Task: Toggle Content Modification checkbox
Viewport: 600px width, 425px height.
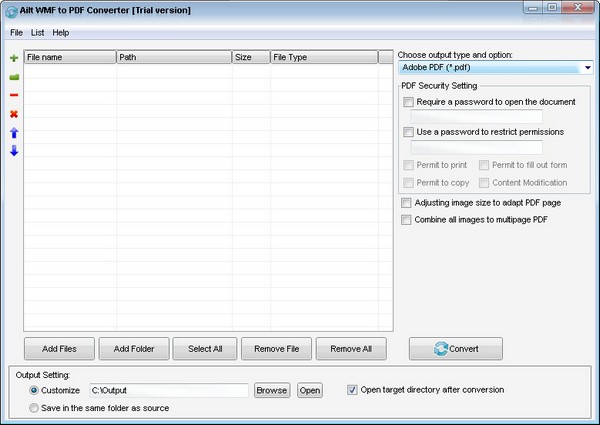Action: [484, 182]
